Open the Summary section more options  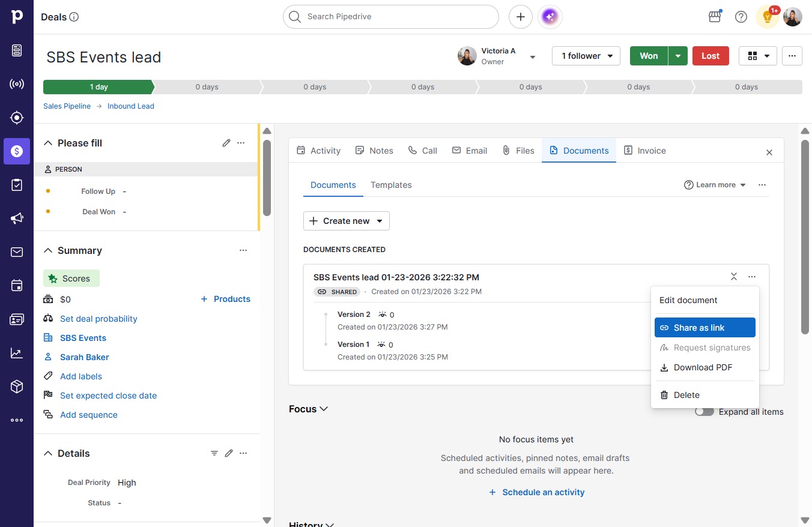[x=243, y=250]
